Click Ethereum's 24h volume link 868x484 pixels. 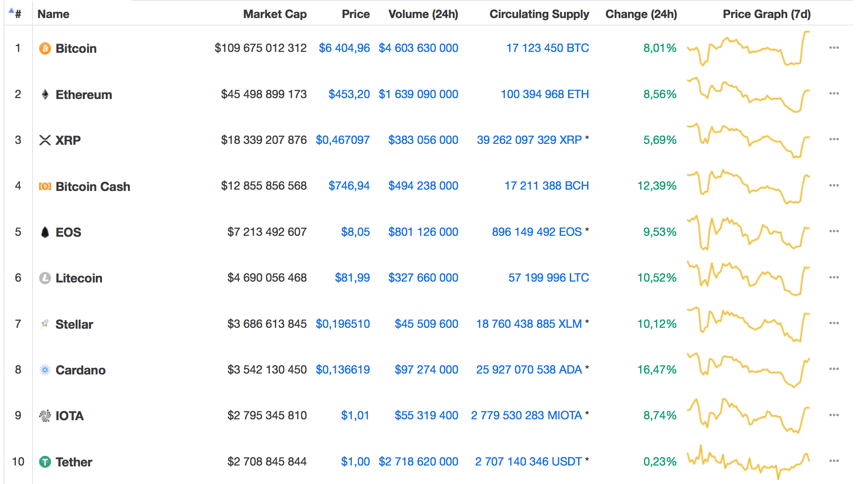(x=418, y=94)
